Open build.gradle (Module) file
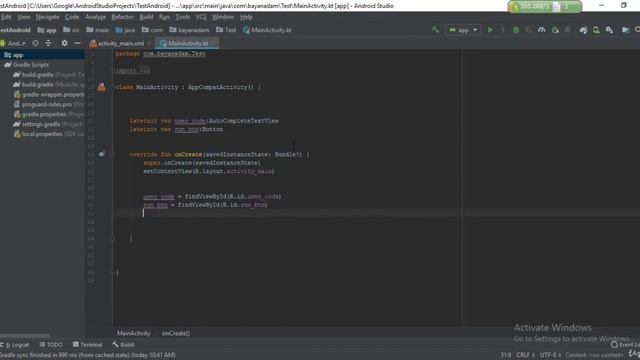Screen dimensions: 640x360 (x=48, y=84)
